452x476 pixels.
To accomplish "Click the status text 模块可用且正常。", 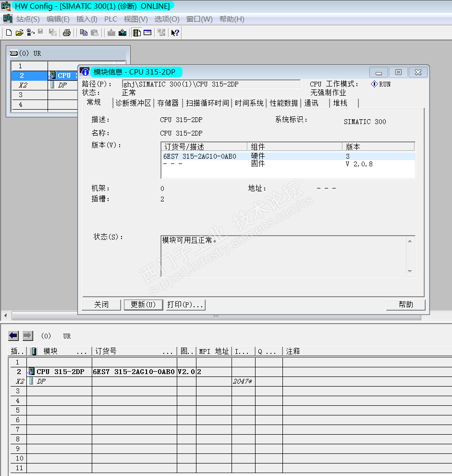I will (190, 240).
